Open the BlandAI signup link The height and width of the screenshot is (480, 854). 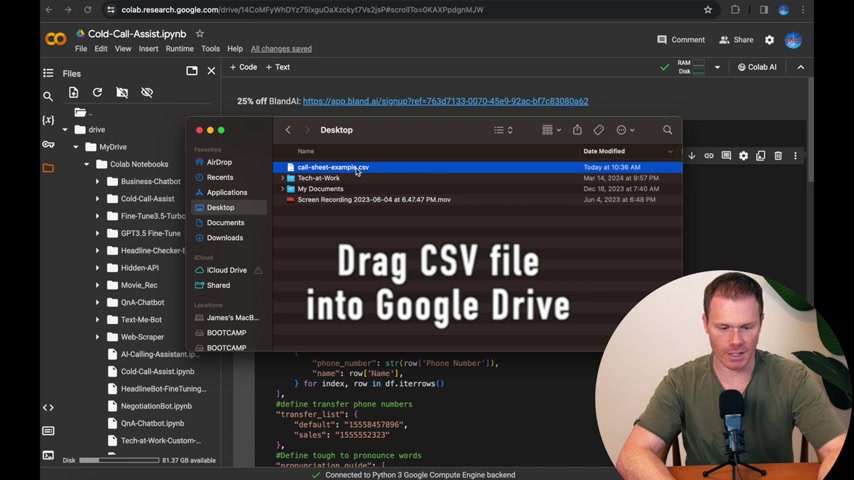click(446, 101)
